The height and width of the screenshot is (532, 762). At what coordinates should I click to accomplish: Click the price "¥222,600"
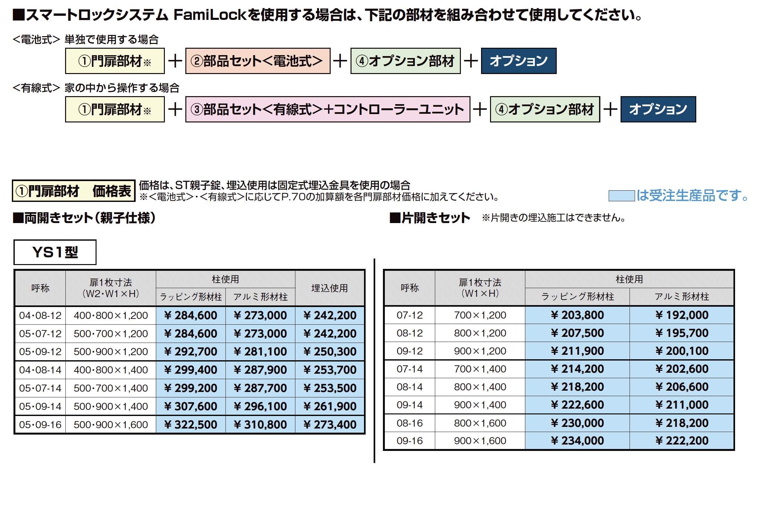coord(577,405)
